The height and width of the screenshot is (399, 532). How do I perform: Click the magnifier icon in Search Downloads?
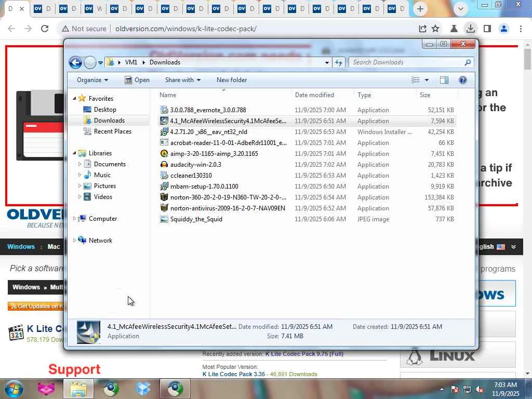click(x=468, y=62)
